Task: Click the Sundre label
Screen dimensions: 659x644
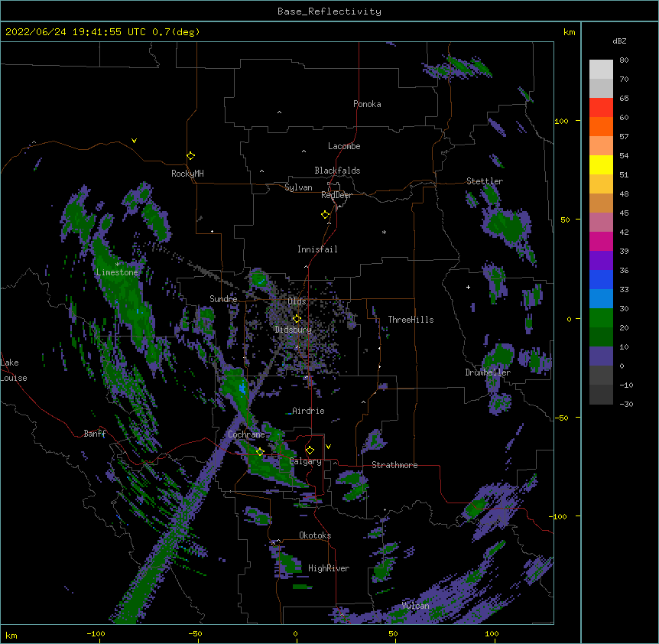Action: [223, 299]
